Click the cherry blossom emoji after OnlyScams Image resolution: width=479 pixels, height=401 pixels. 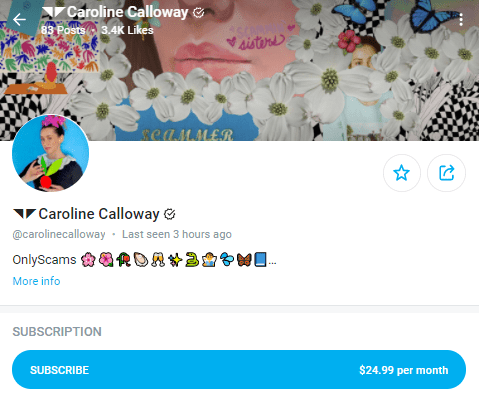pos(88,259)
